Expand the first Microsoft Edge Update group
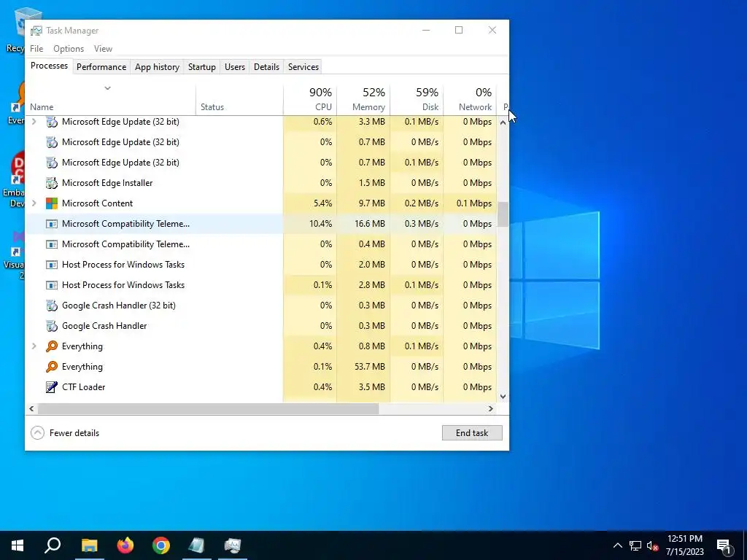The height and width of the screenshot is (560, 747). tap(34, 122)
